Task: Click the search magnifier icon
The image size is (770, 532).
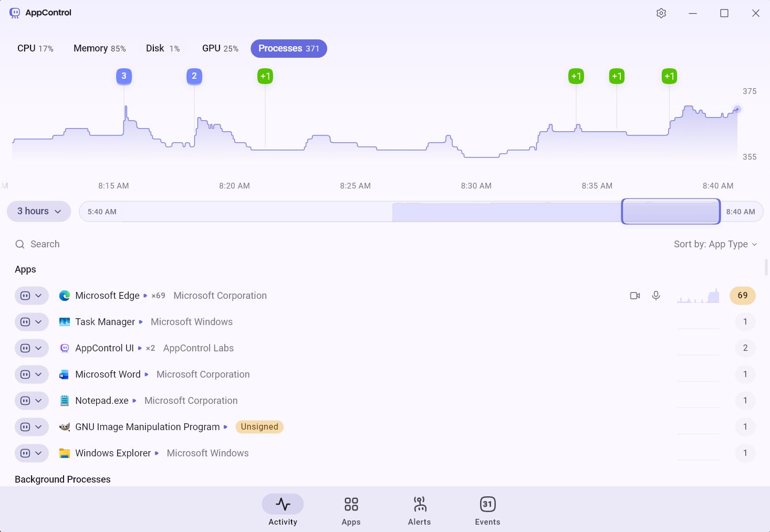Action: pyautogui.click(x=19, y=244)
